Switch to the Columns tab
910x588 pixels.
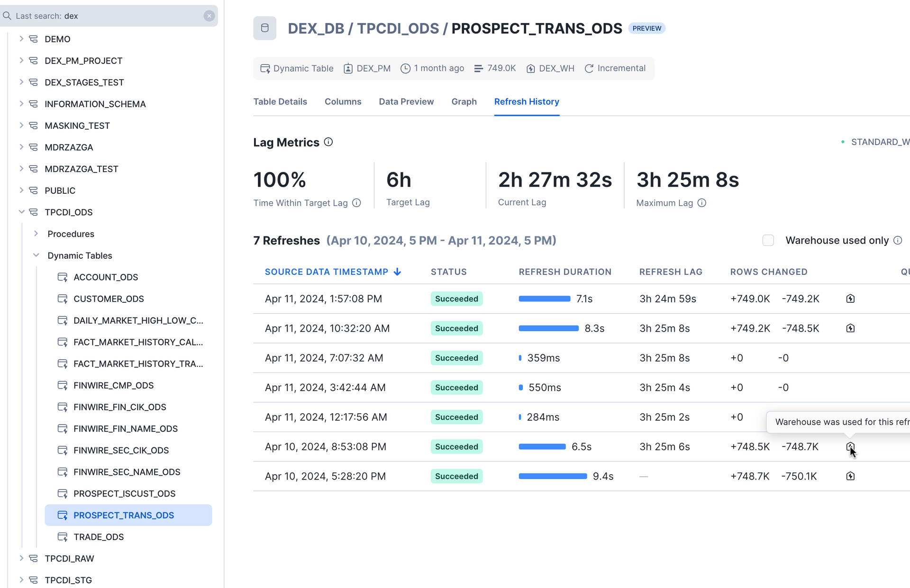pos(343,101)
